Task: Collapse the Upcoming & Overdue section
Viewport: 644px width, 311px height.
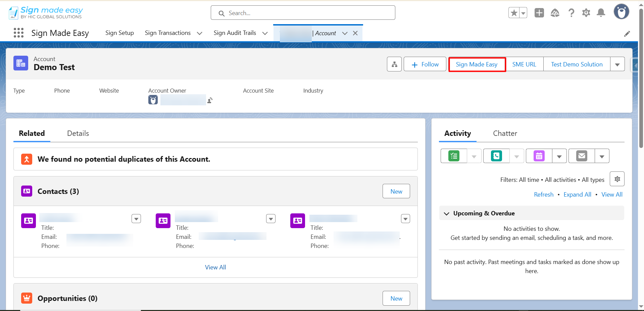Action: 446,213
